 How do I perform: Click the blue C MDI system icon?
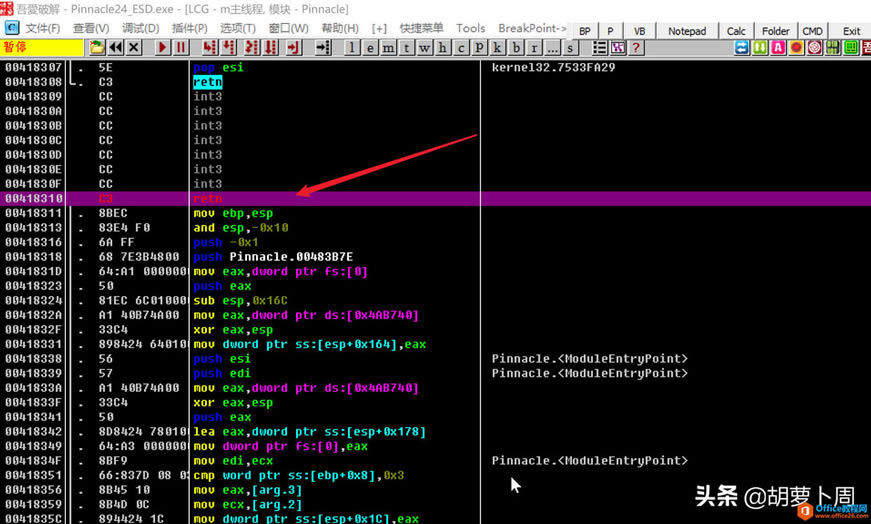coord(12,28)
